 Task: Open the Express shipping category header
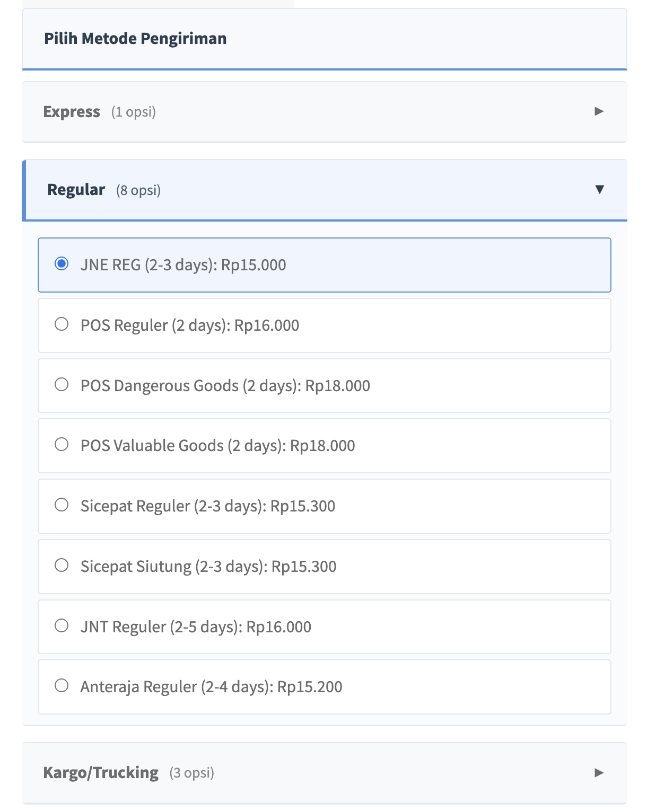tap(72, 112)
